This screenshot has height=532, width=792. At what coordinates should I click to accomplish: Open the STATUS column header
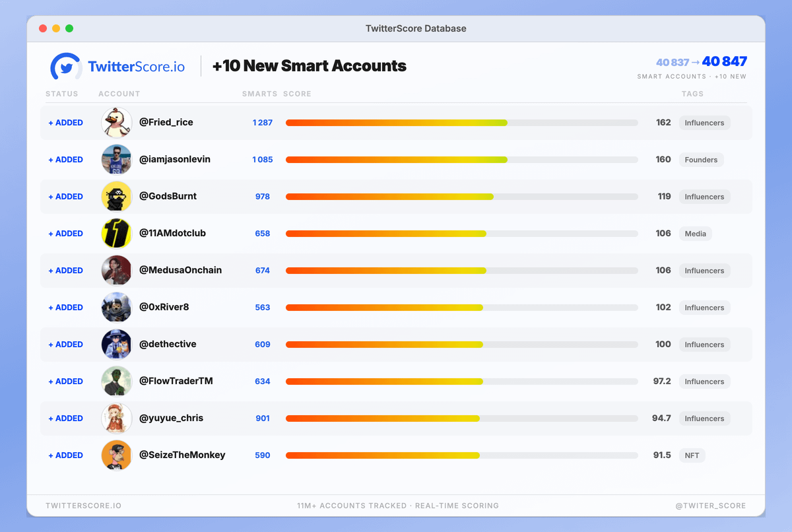pyautogui.click(x=62, y=94)
